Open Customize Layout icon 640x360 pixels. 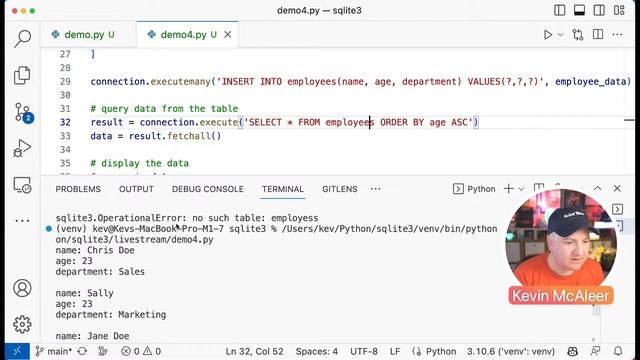pyautogui.click(x=619, y=10)
